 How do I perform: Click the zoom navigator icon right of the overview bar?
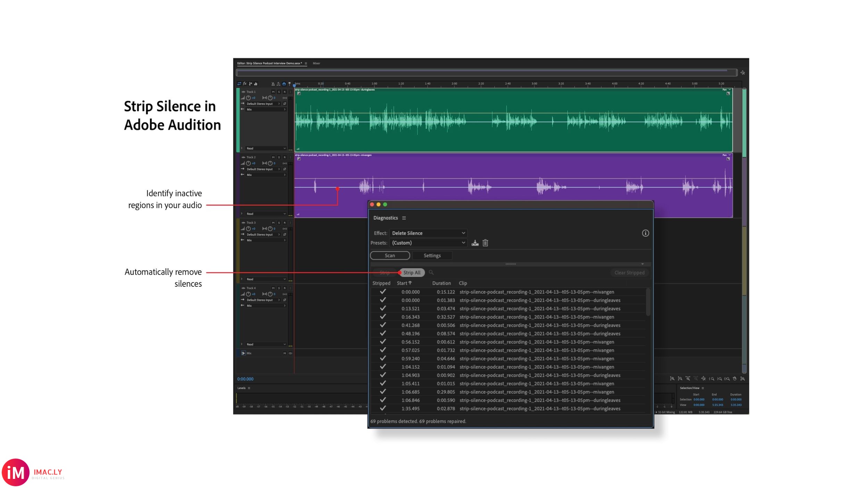click(743, 73)
